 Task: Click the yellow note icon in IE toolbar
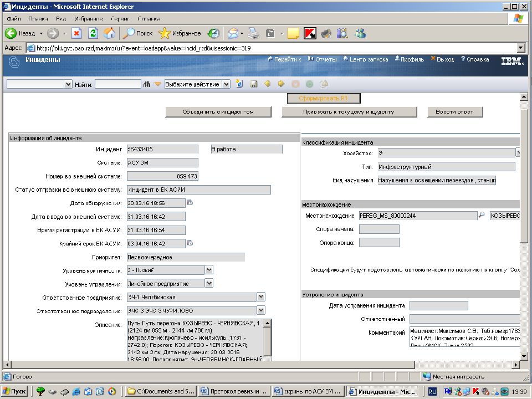(293, 33)
